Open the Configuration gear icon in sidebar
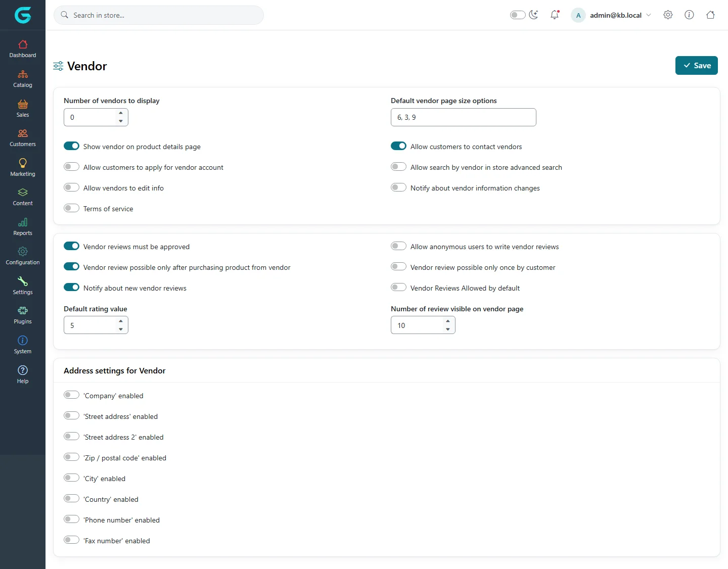 point(23,252)
